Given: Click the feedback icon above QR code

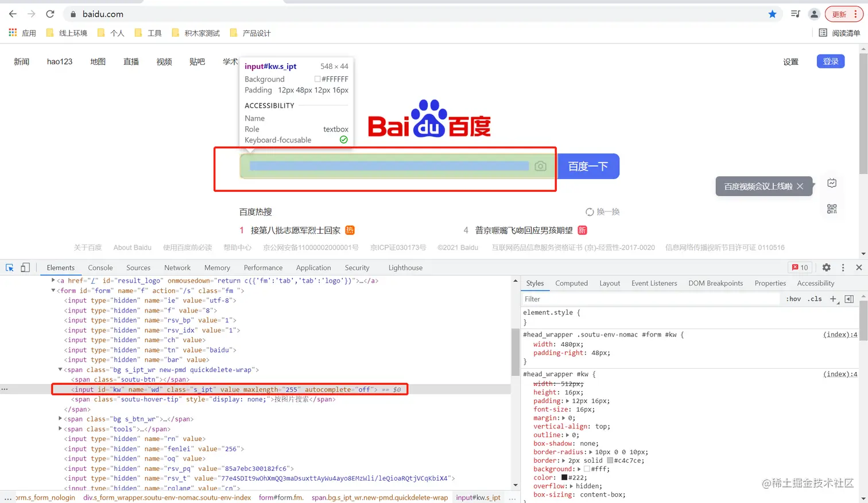Looking at the screenshot, I should click(x=832, y=183).
